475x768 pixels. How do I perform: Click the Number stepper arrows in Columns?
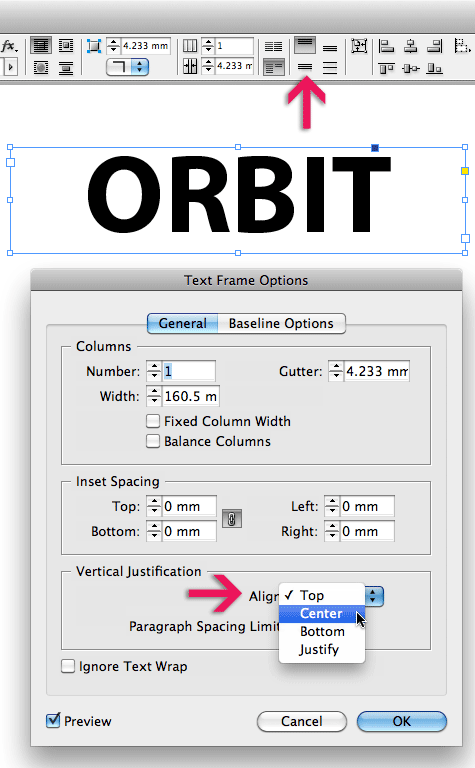[154, 371]
